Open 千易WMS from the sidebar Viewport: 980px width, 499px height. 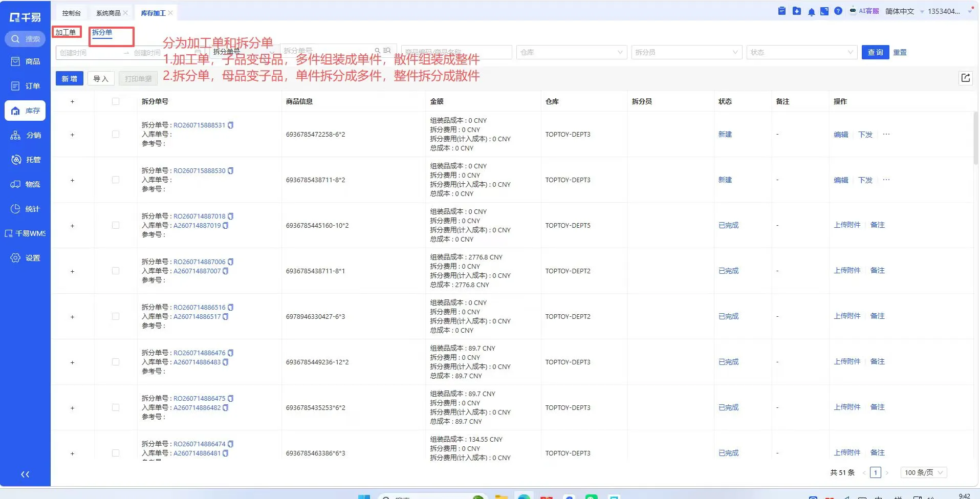tap(25, 233)
